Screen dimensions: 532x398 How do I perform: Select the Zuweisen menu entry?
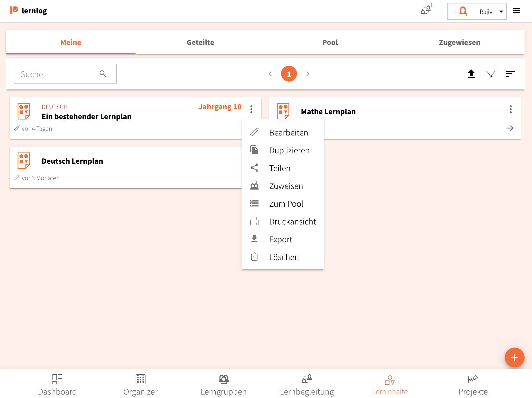pos(286,186)
